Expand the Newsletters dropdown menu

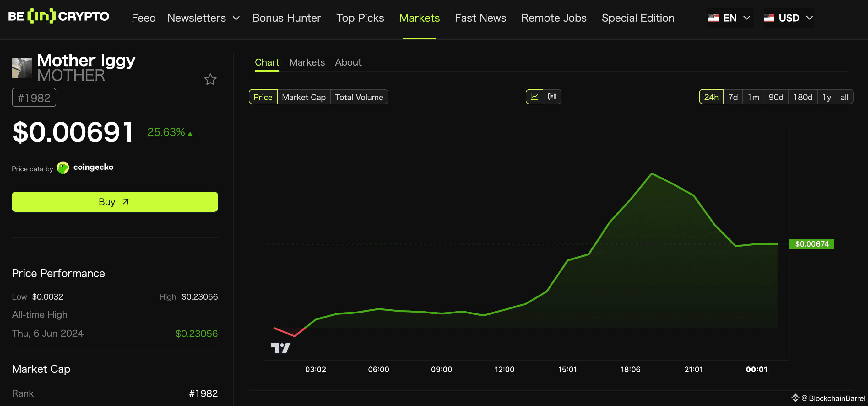[203, 18]
